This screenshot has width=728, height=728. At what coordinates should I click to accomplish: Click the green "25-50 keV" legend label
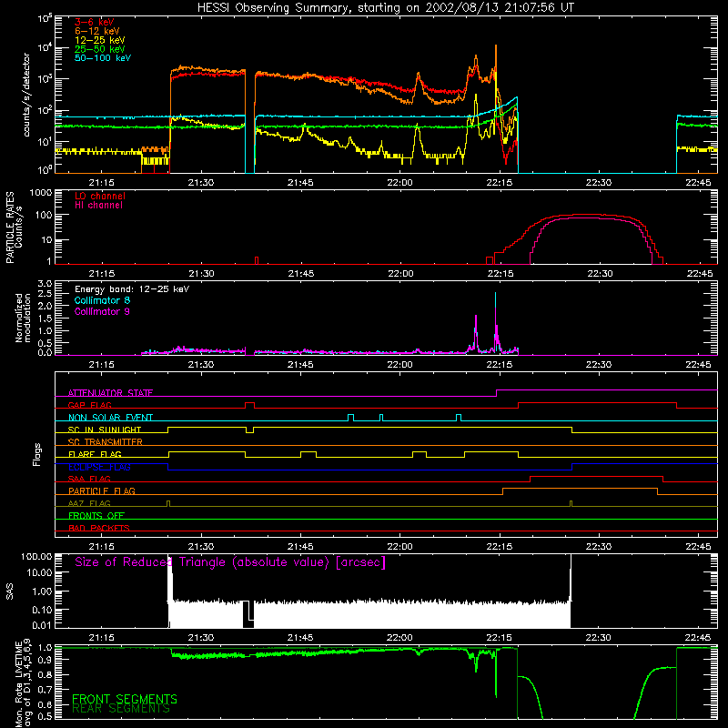click(100, 49)
